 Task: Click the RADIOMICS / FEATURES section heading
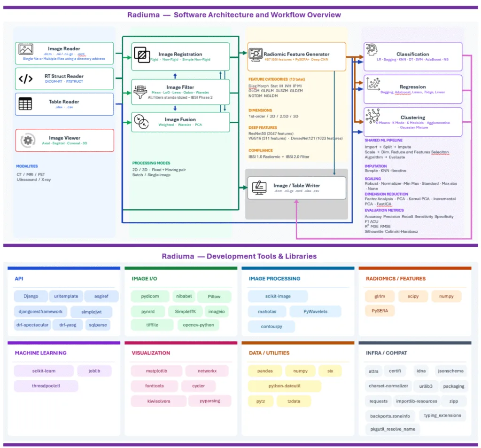396,278
